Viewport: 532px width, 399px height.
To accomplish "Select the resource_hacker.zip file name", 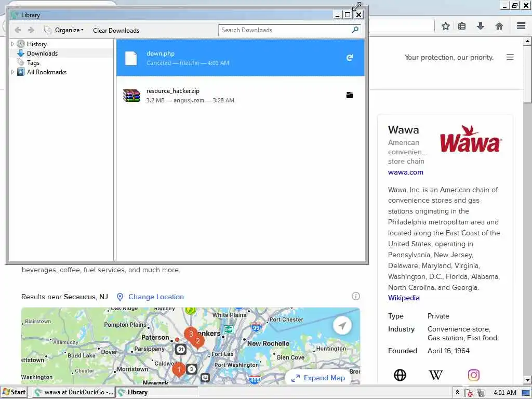I will (x=172, y=91).
